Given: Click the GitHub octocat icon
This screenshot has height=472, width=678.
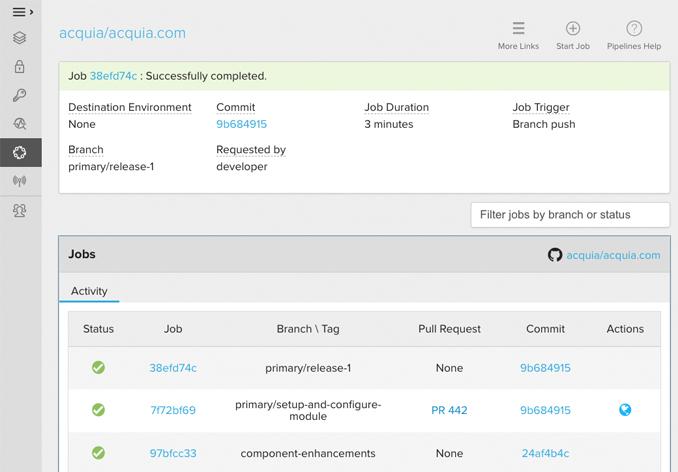Looking at the screenshot, I should click(555, 255).
